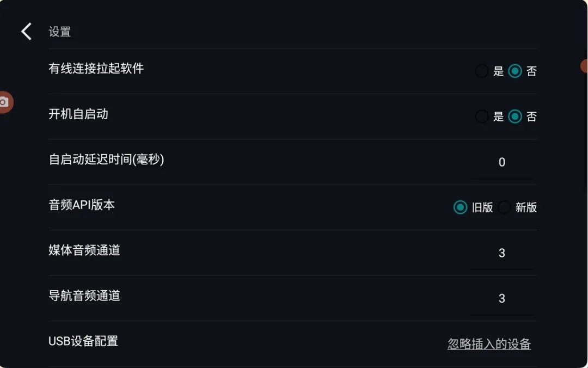Click the 设置 title text
Image resolution: width=588 pixels, height=368 pixels.
pos(60,32)
